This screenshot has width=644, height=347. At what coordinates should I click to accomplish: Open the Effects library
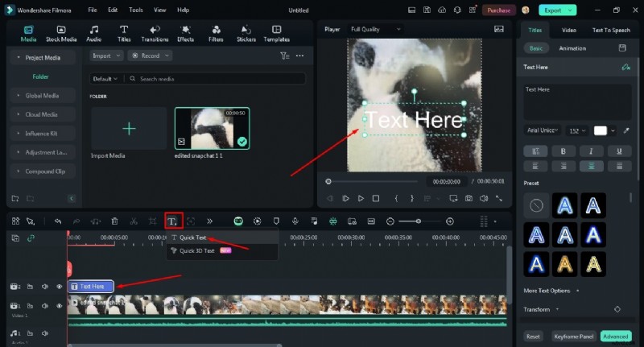pos(185,34)
